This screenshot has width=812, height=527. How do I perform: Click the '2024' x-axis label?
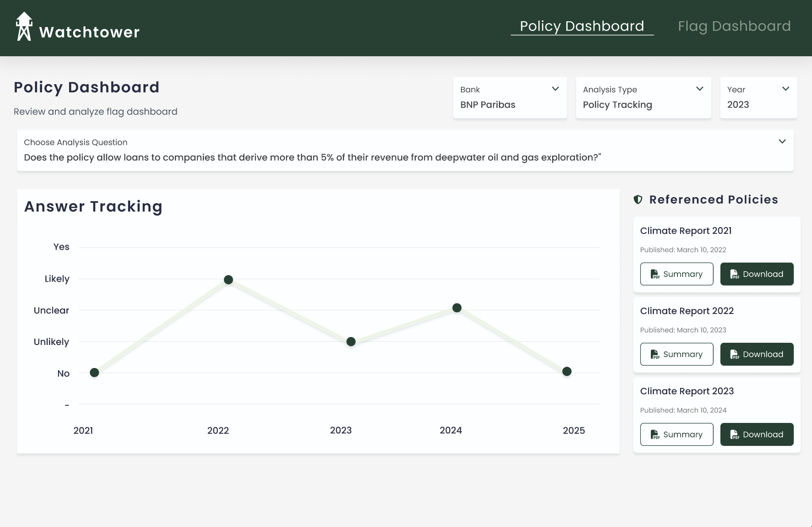[x=451, y=430]
